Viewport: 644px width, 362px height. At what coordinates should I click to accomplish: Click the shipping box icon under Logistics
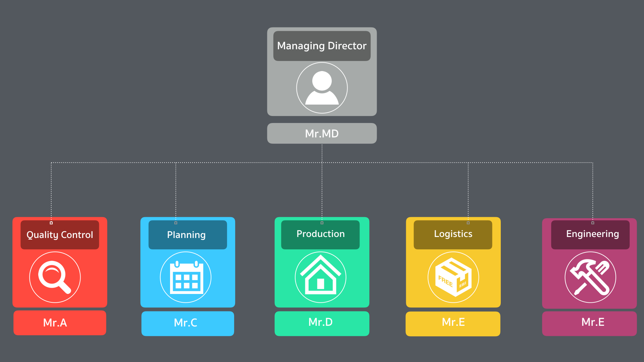coord(453,277)
